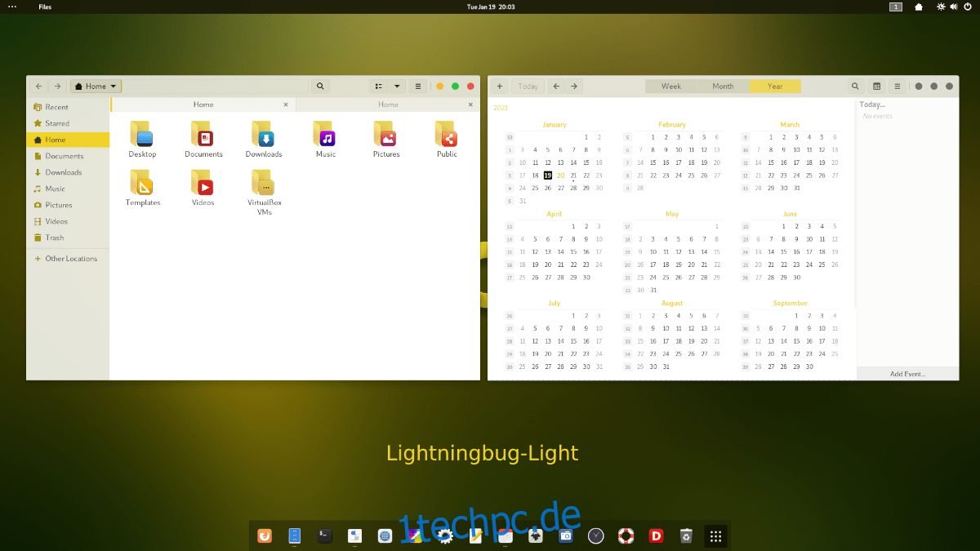The height and width of the screenshot is (551, 980).
Task: Open Other Locations in Files sidebar
Action: click(68, 259)
